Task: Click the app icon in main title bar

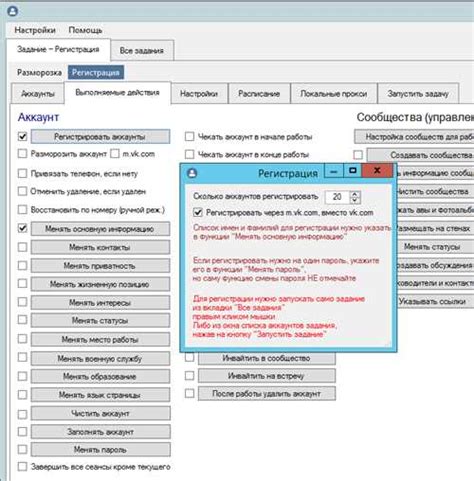Action: click(x=13, y=11)
